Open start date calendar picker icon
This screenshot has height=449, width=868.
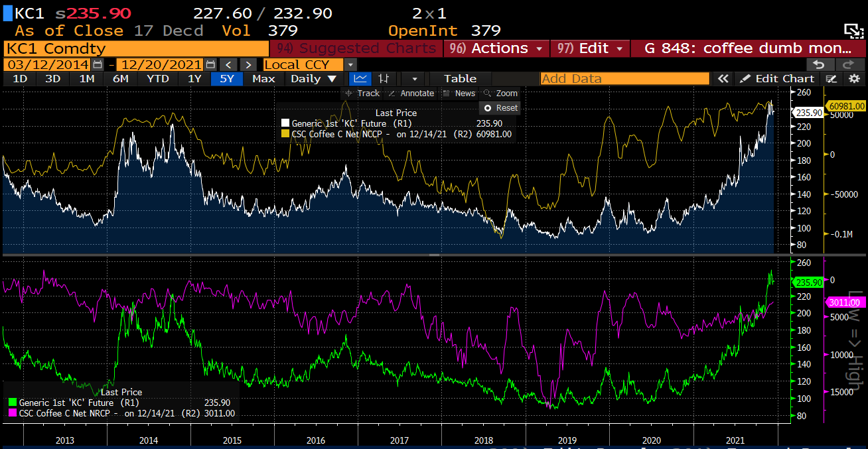(98, 64)
